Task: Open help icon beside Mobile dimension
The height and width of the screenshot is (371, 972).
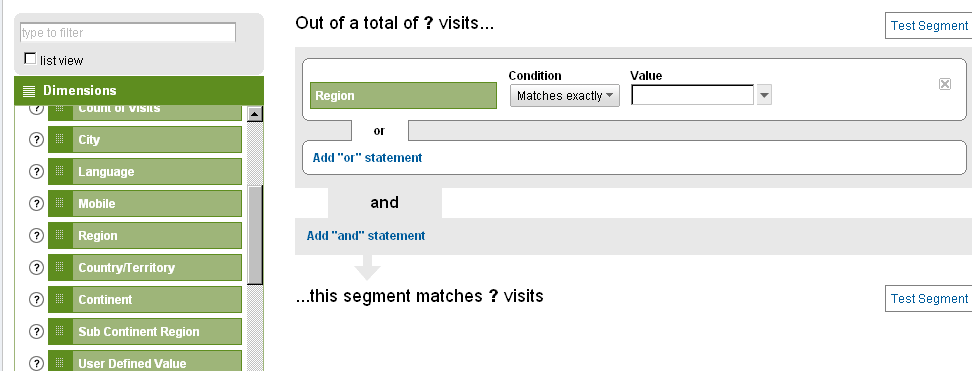Action: tap(37, 203)
